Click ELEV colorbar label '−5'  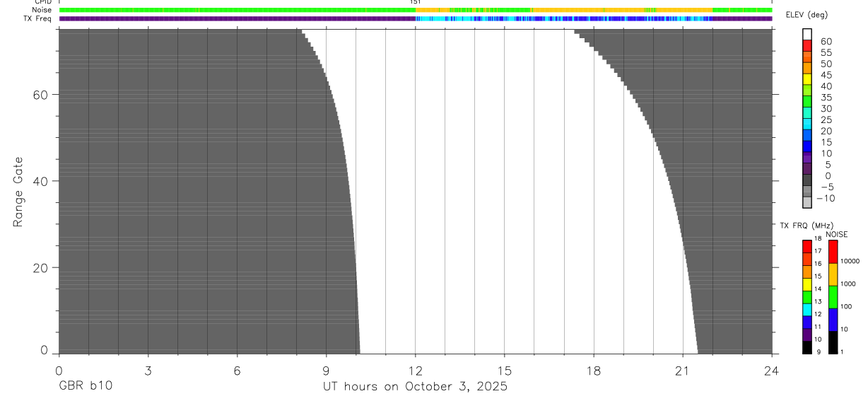point(826,187)
